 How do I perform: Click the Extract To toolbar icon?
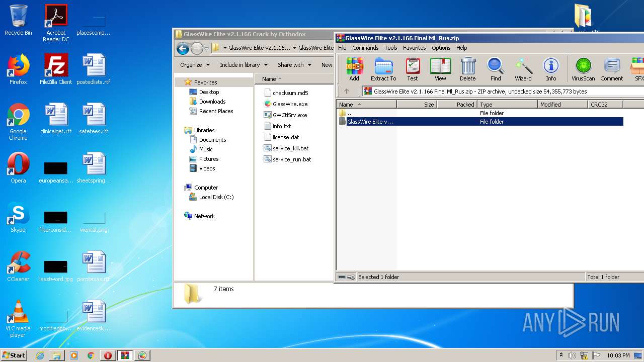click(x=383, y=69)
